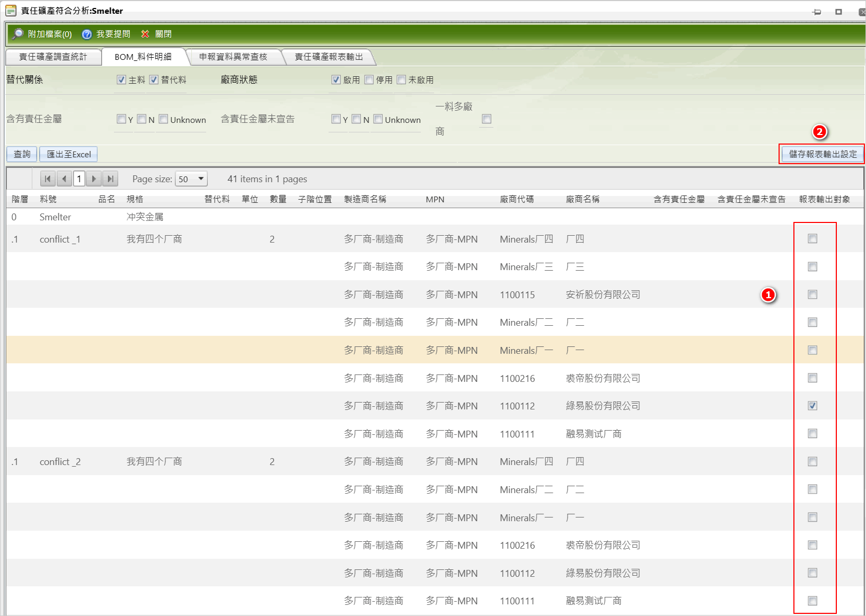Switch to 責任礦產調查統計 tab
This screenshot has height=616, width=866.
point(53,57)
